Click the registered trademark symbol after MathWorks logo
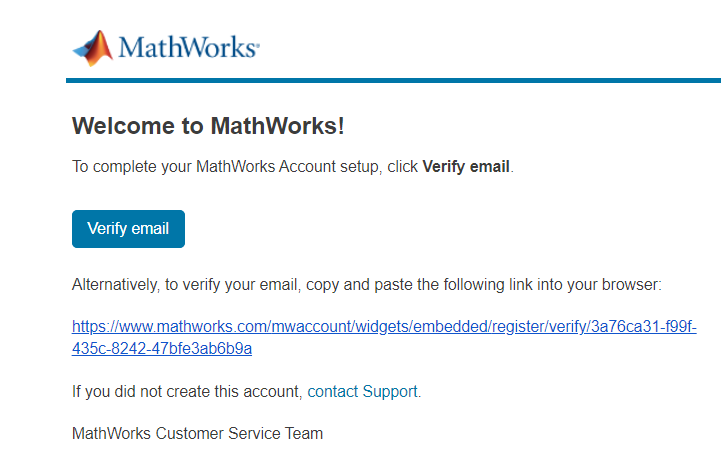721x462 pixels. [258, 45]
